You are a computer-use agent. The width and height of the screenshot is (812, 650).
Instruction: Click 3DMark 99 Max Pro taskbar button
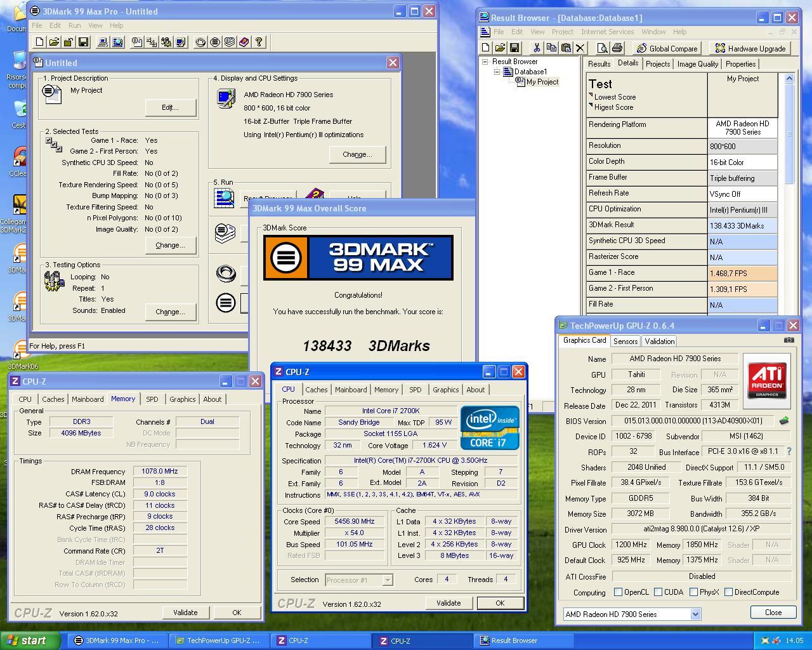[x=118, y=640]
